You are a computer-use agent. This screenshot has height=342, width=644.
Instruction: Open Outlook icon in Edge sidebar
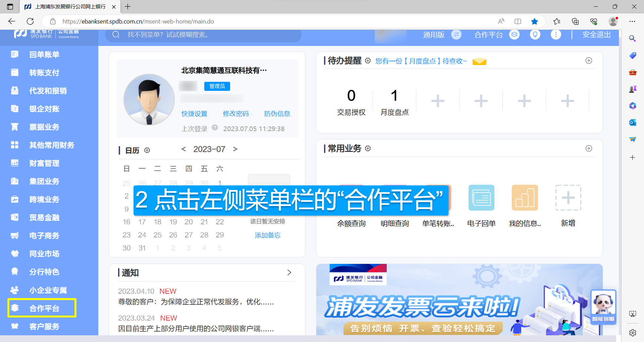[633, 122]
